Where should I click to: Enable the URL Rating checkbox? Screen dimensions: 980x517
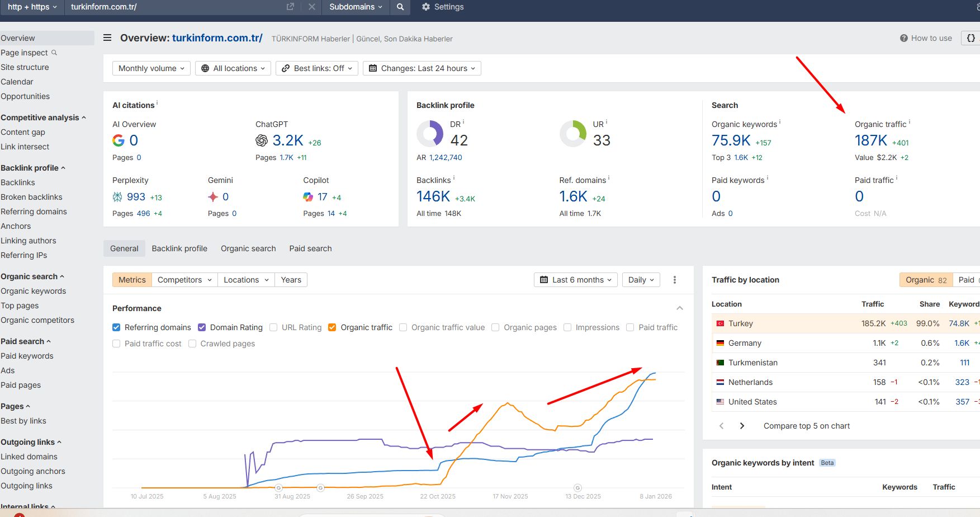click(x=273, y=327)
